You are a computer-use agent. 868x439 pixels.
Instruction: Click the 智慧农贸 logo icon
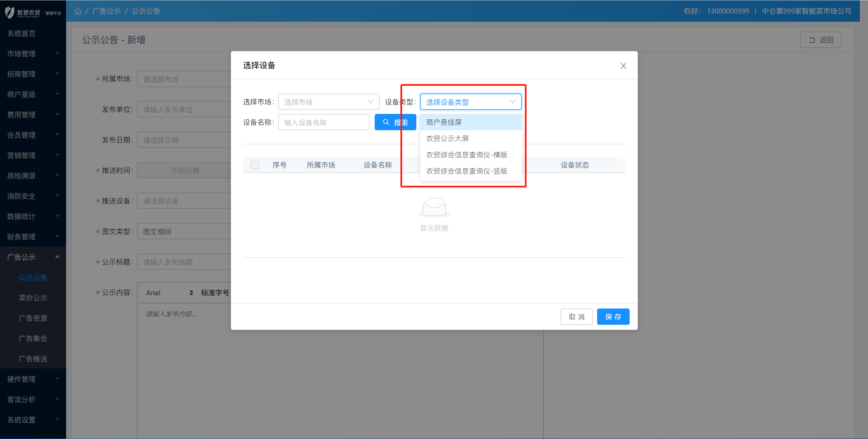pyautogui.click(x=10, y=13)
